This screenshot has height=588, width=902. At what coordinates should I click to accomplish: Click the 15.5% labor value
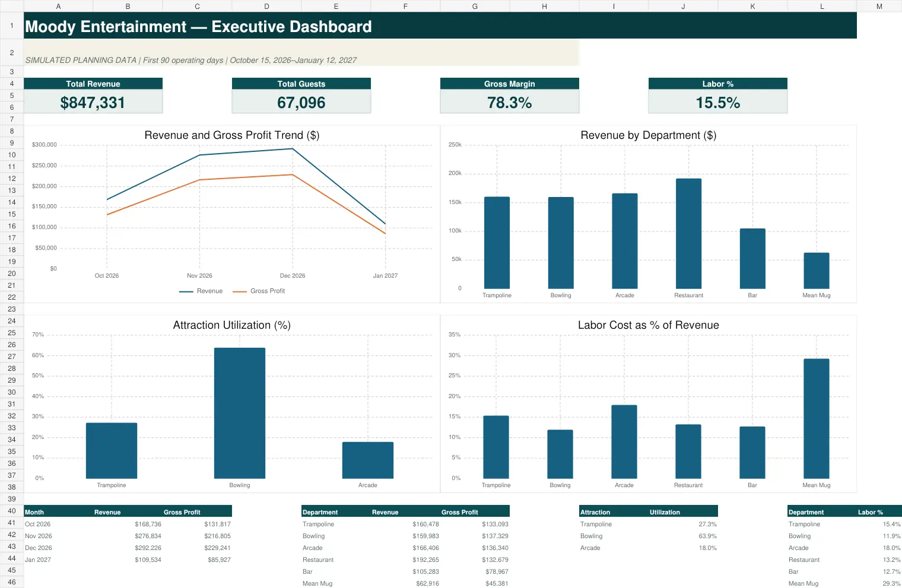pyautogui.click(x=718, y=102)
